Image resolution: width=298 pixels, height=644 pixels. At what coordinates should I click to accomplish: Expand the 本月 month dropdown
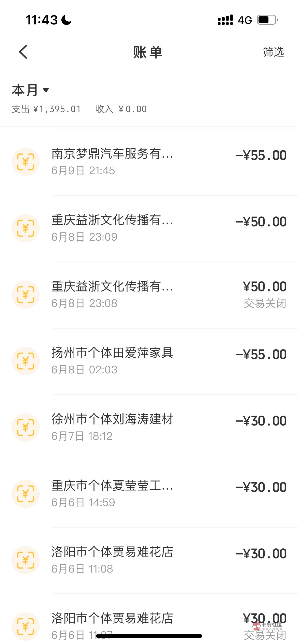pyautogui.click(x=30, y=90)
